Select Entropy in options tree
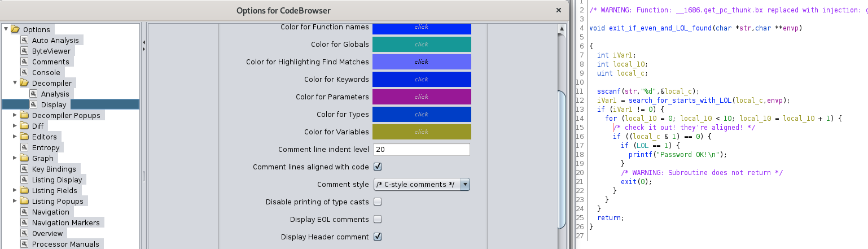868x249 pixels. click(46, 147)
